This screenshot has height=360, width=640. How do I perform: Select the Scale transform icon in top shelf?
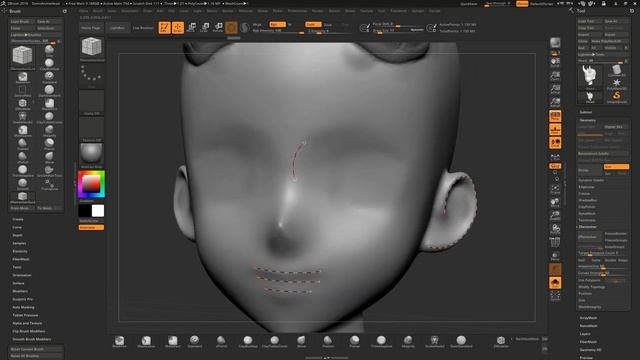coord(205,27)
